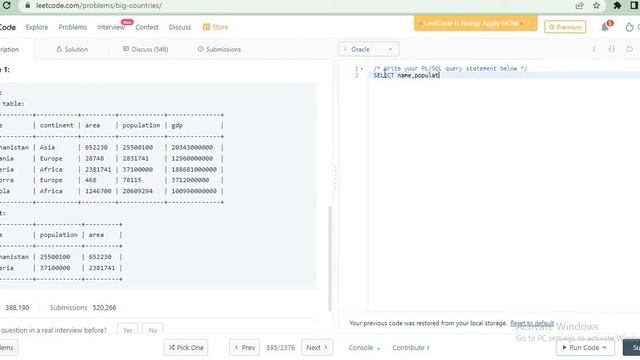Click the description panel vertical scrollbar
Viewport: 640px width, 360px height.
pos(330,259)
